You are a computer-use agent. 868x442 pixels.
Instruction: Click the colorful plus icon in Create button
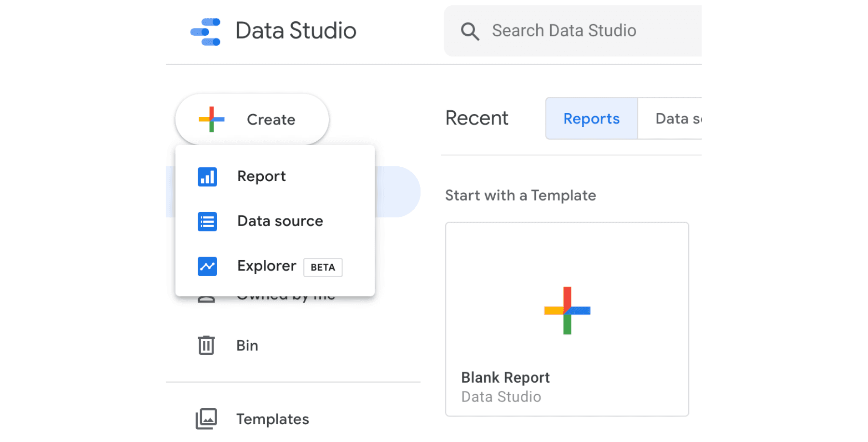coord(211,120)
